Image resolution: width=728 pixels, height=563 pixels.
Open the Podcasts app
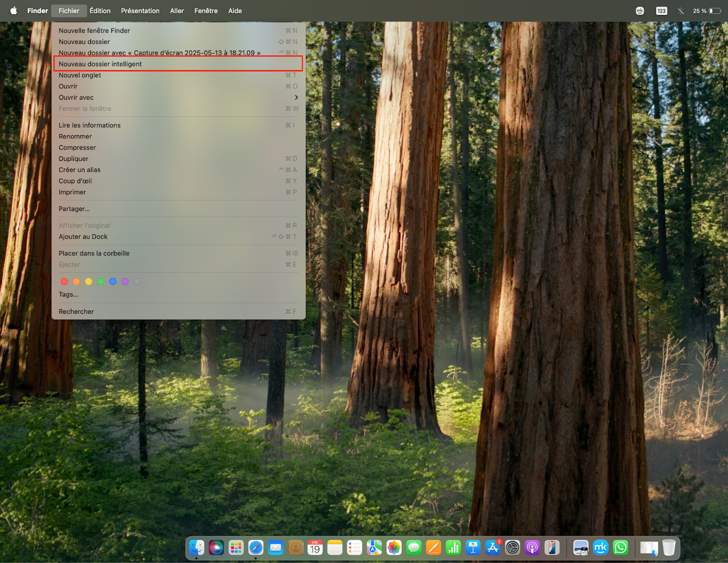pos(532,548)
